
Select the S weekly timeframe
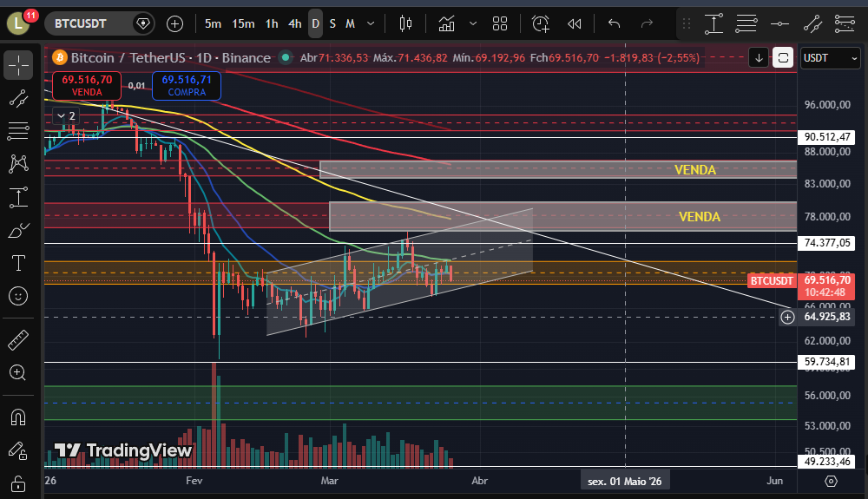point(332,23)
